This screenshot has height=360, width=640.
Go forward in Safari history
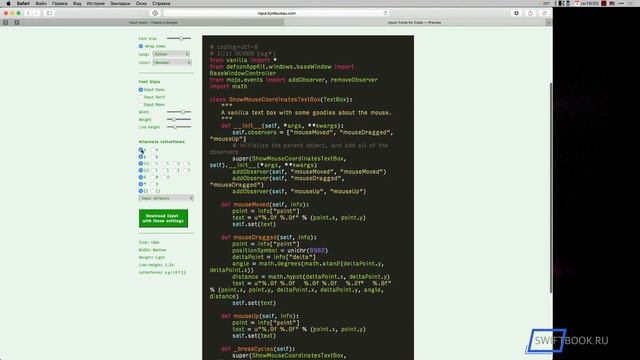pyautogui.click(x=37, y=13)
